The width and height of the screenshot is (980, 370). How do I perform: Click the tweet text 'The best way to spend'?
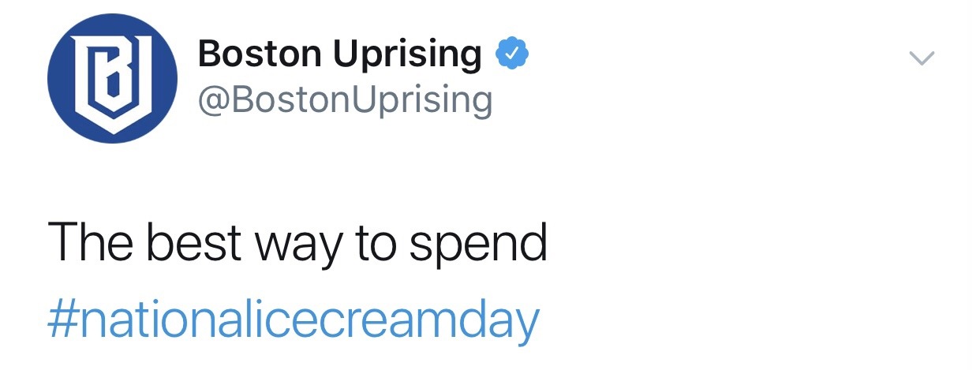click(x=297, y=243)
